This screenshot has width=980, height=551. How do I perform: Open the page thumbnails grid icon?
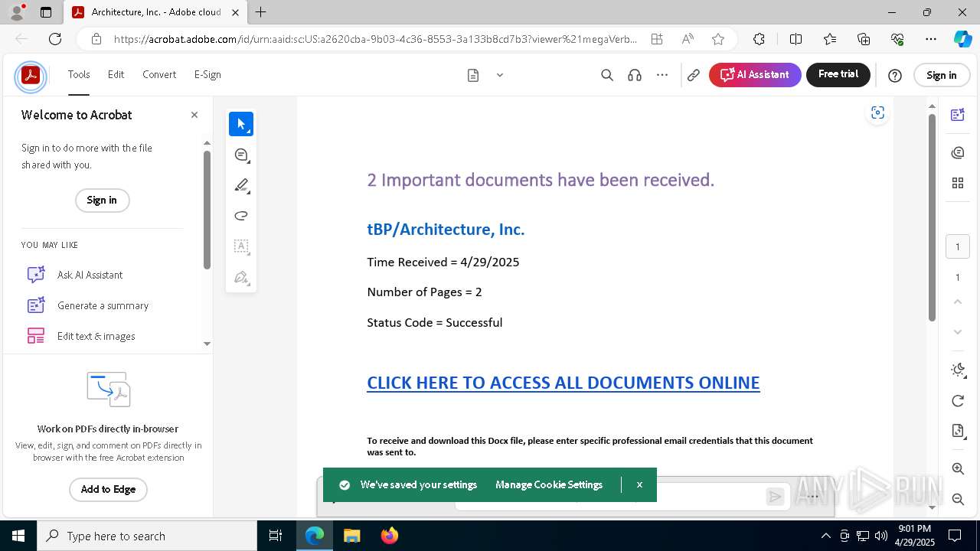(x=958, y=183)
